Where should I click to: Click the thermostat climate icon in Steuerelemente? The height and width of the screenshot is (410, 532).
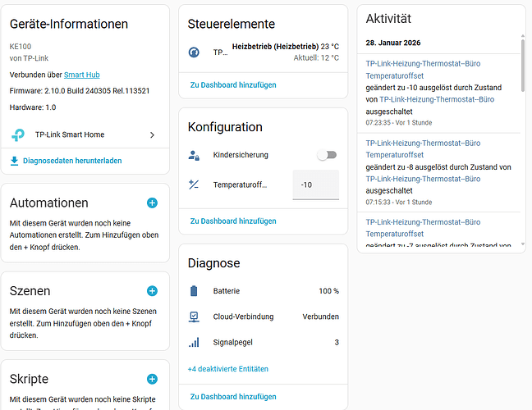tap(194, 52)
